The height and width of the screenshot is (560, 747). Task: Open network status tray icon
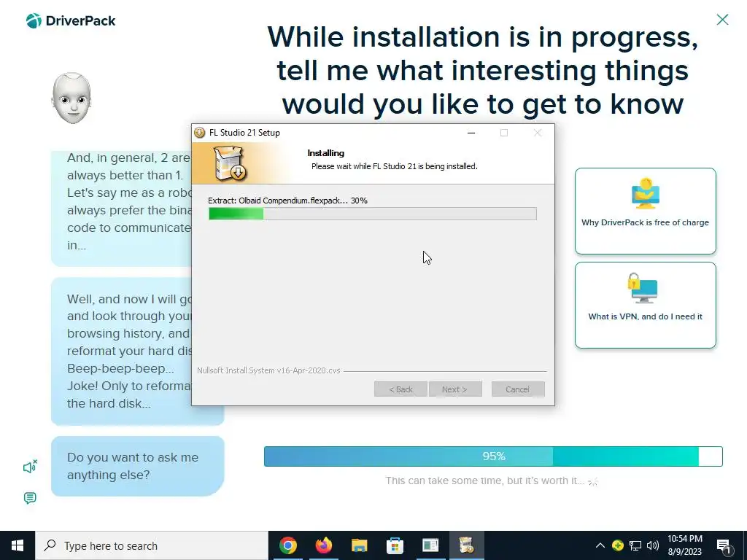click(x=635, y=545)
